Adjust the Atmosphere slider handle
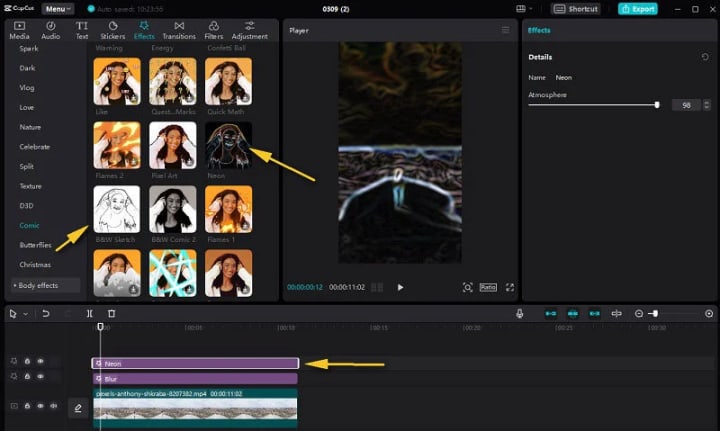Image resolution: width=720 pixels, height=431 pixels. pyautogui.click(x=657, y=105)
